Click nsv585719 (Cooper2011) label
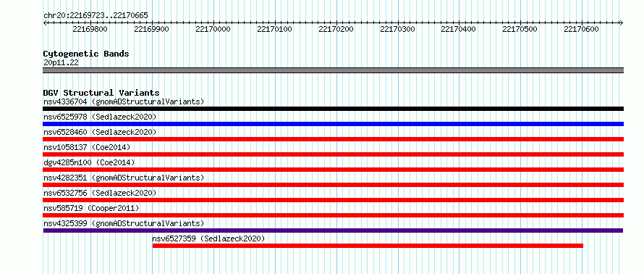 [91, 208]
